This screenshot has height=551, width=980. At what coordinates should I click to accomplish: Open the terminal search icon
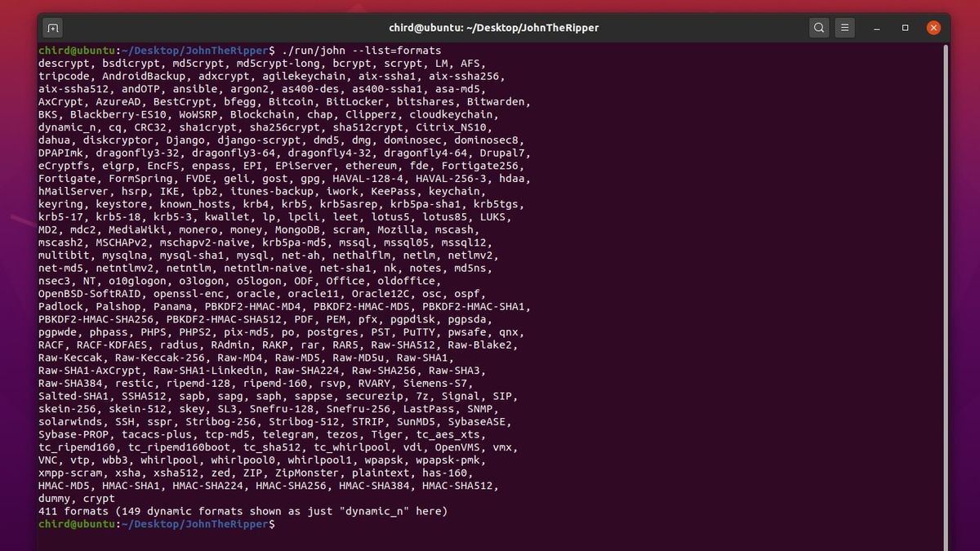[x=819, y=28]
